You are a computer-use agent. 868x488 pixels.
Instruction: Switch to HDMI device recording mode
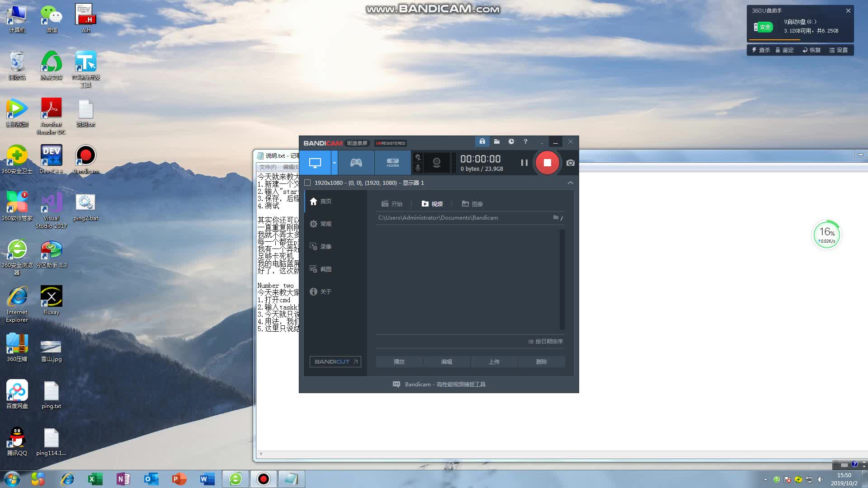pos(392,163)
